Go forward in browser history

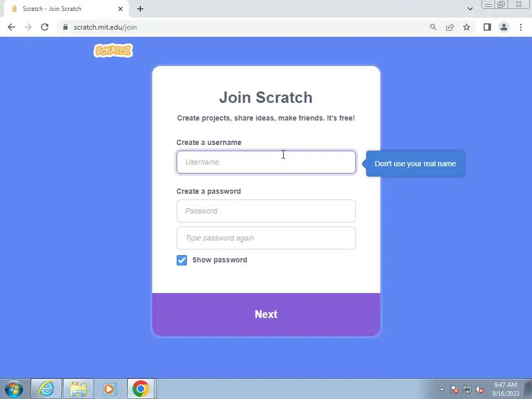pyautogui.click(x=28, y=27)
